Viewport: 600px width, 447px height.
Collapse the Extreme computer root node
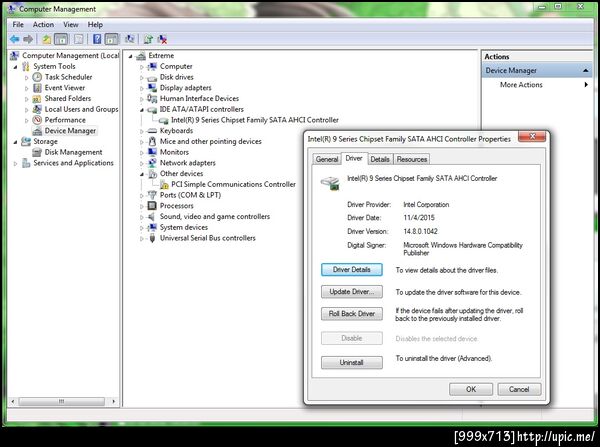pos(130,56)
